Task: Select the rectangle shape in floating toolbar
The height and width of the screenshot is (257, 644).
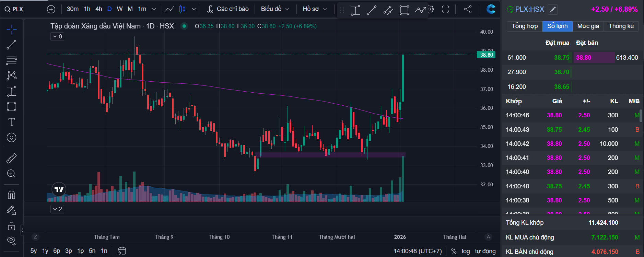Action: [404, 10]
